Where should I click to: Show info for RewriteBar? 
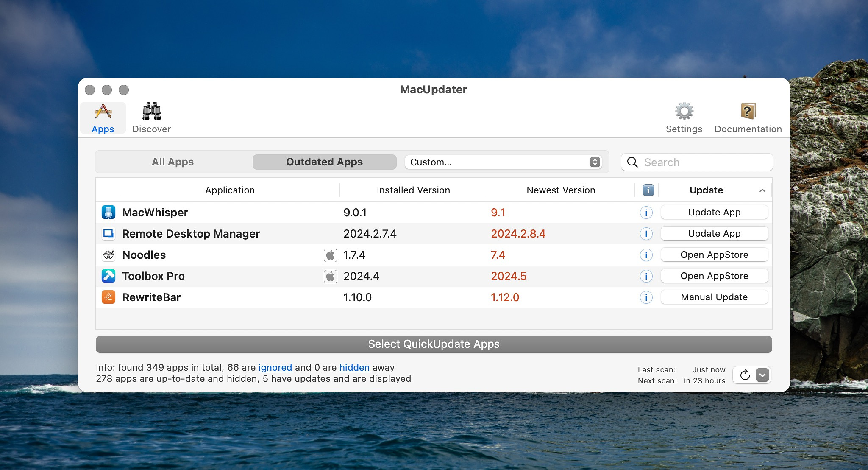pyautogui.click(x=646, y=297)
